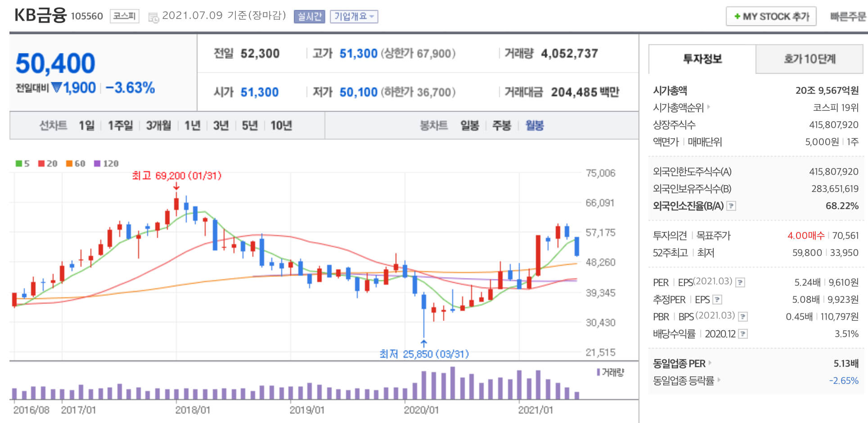The width and height of the screenshot is (868, 423).
Task: Click the 빠른주문 link
Action: click(x=848, y=17)
